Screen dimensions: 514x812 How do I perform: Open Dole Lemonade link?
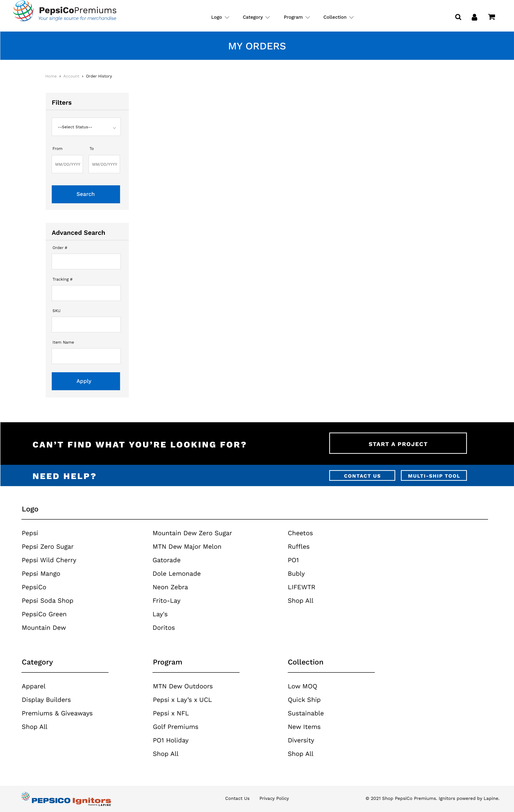coord(176,574)
